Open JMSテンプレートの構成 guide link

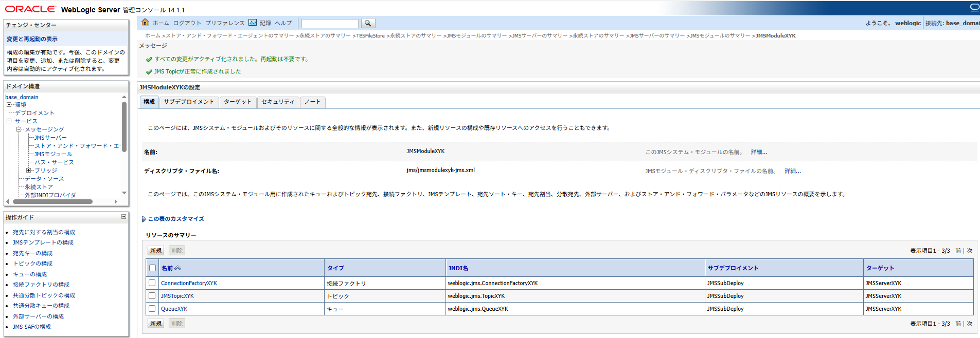(x=43, y=242)
